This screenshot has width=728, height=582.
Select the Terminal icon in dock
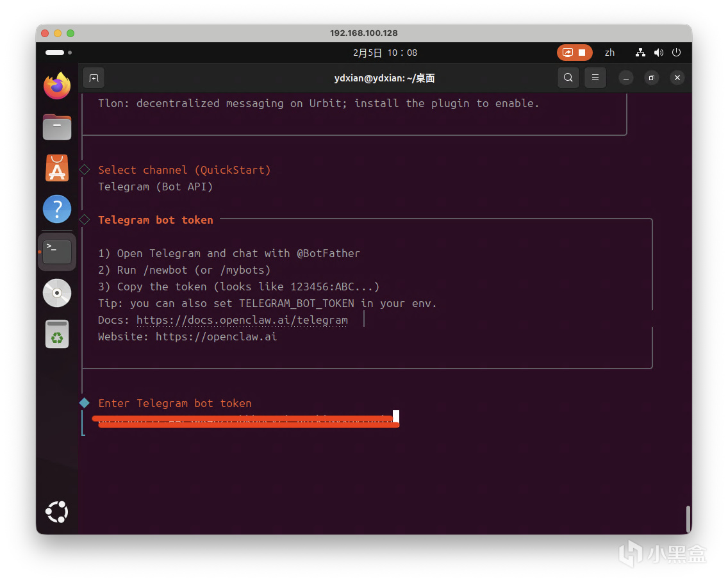[57, 252]
